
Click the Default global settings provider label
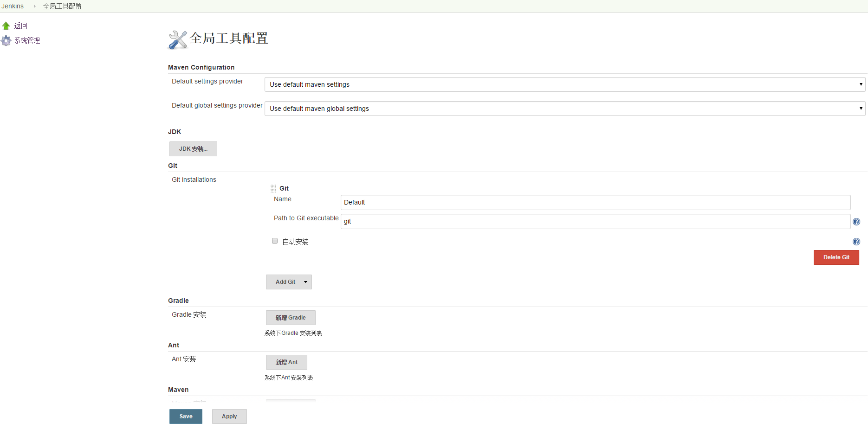click(217, 105)
